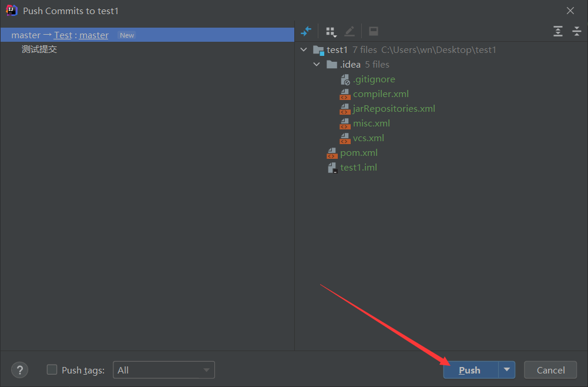The image size is (588, 387).
Task: Click the misc.xml file icon
Action: pyautogui.click(x=345, y=124)
